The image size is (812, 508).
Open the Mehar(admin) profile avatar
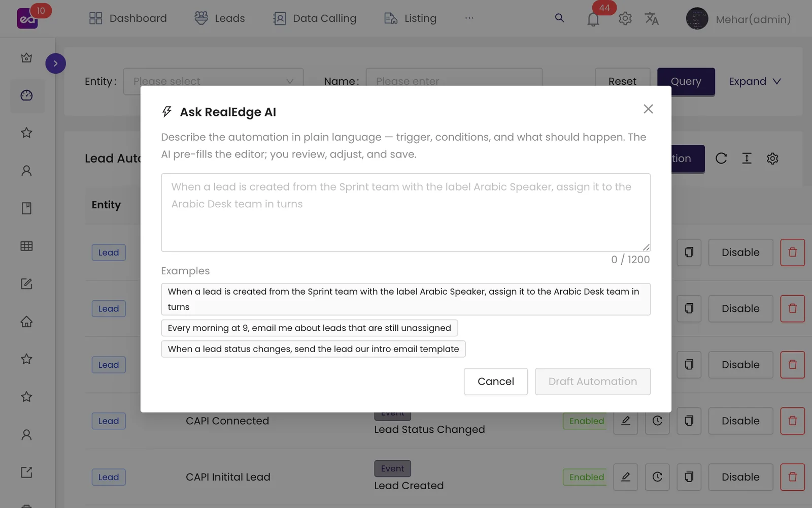tap(697, 19)
